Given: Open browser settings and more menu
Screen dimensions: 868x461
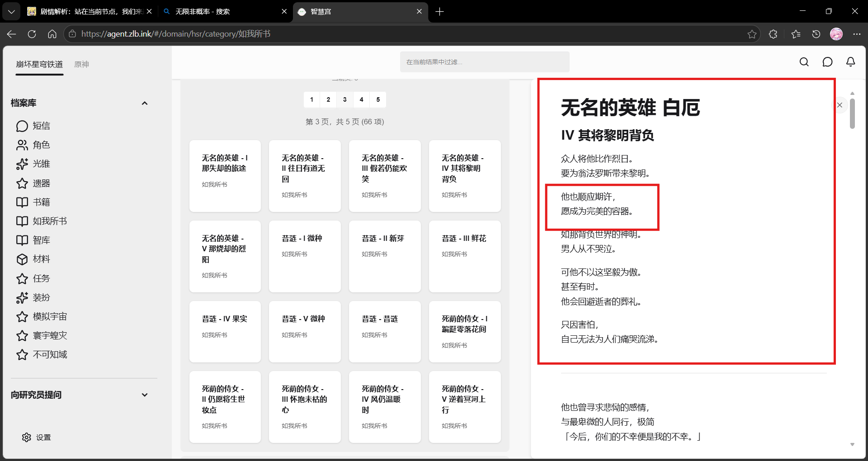Looking at the screenshot, I should coord(857,34).
